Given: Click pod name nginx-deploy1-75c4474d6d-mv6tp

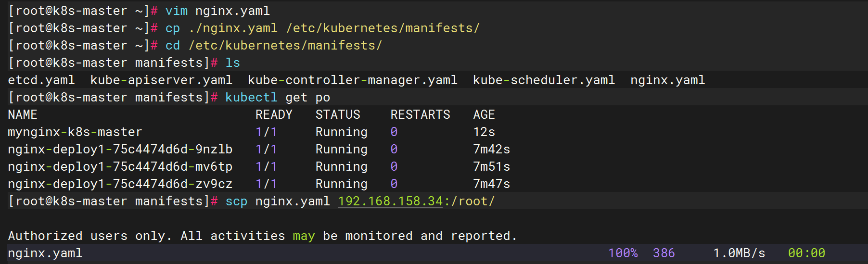Looking at the screenshot, I should 120,166.
